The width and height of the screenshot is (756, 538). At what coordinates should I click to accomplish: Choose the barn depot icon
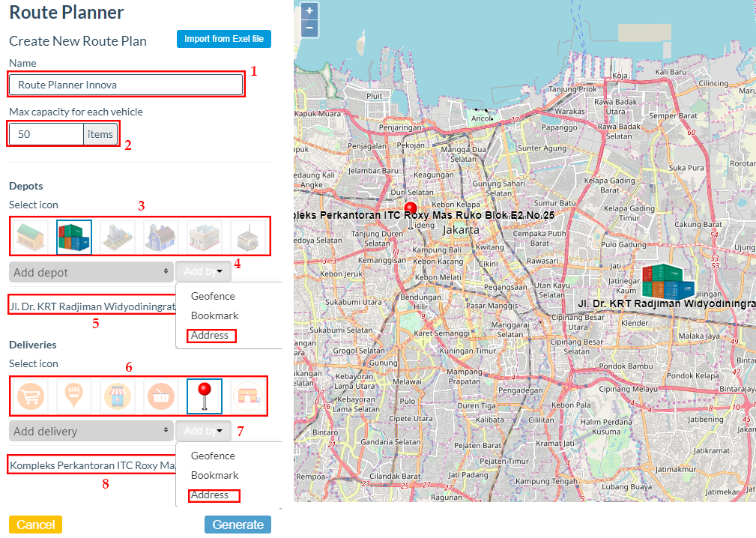161,238
